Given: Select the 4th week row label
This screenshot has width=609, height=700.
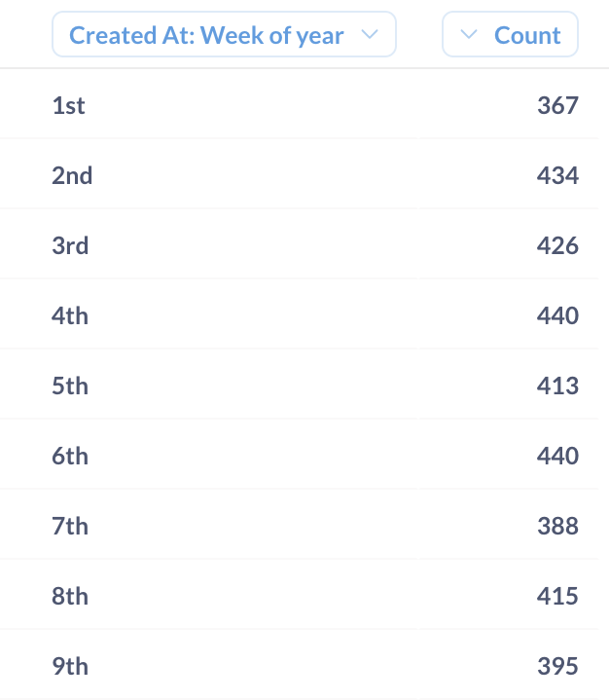Looking at the screenshot, I should click(x=70, y=315).
